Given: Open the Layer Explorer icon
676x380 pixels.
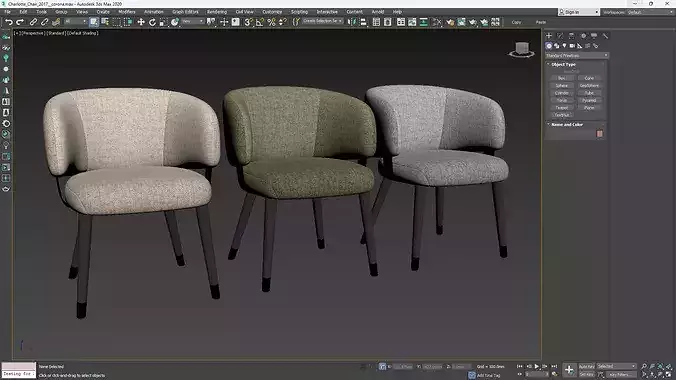Looking at the screenshot, I should tap(388, 22).
